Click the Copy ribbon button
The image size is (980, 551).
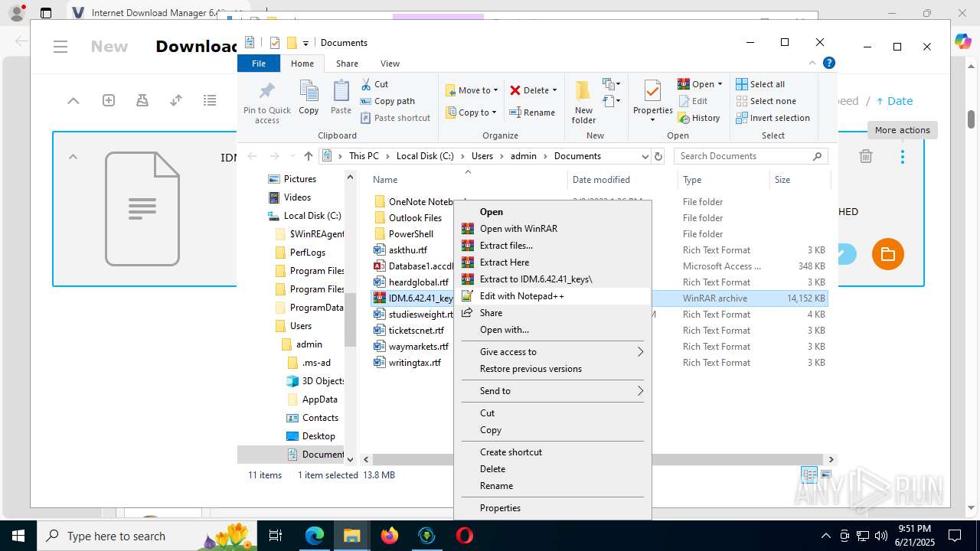pyautogui.click(x=309, y=98)
